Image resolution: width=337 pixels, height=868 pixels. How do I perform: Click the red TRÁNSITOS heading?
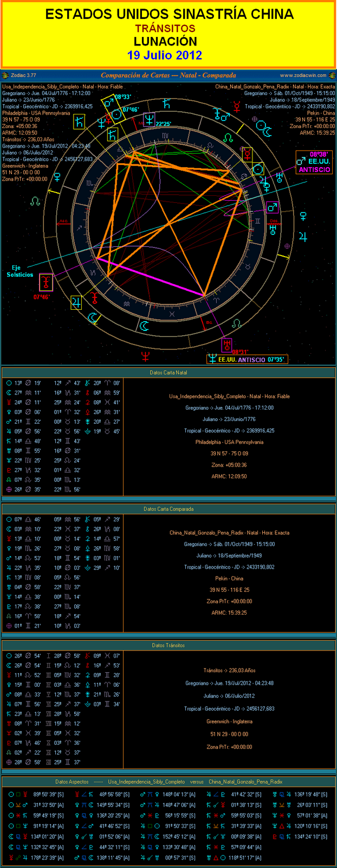tap(165, 28)
